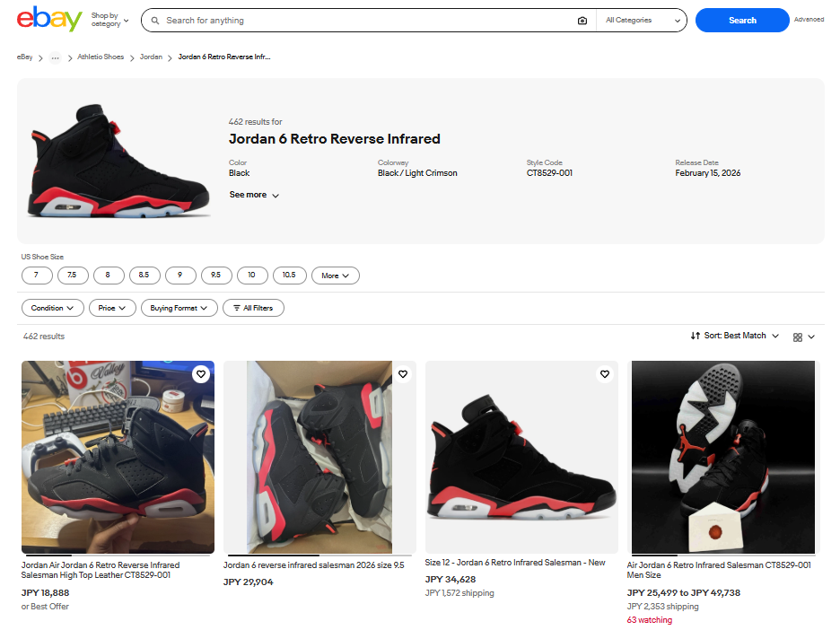Open listing photo with keyboard and shoe

point(118,457)
